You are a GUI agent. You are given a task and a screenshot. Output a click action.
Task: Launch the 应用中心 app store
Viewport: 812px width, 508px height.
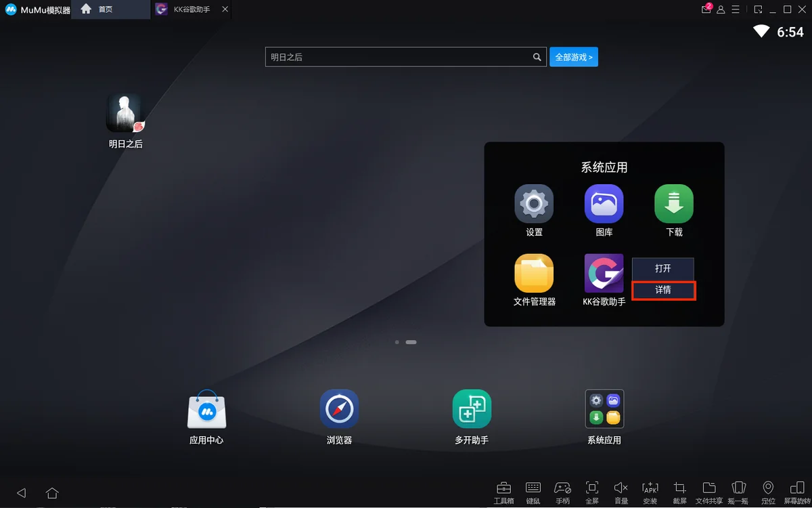(x=206, y=408)
